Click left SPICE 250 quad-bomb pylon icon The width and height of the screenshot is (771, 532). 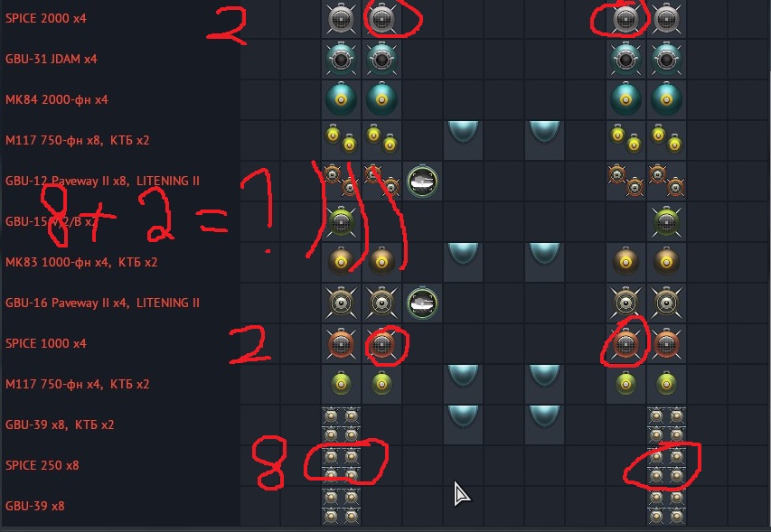(x=342, y=466)
